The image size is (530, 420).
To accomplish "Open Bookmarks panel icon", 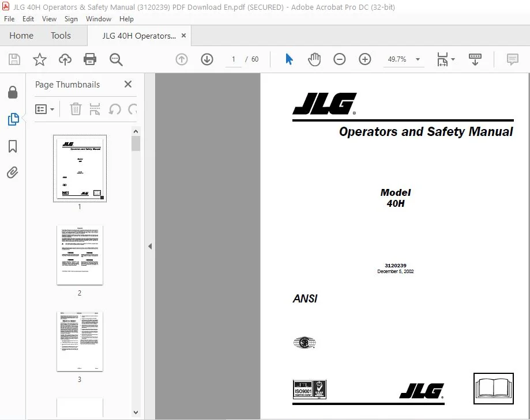I will 13,146.
